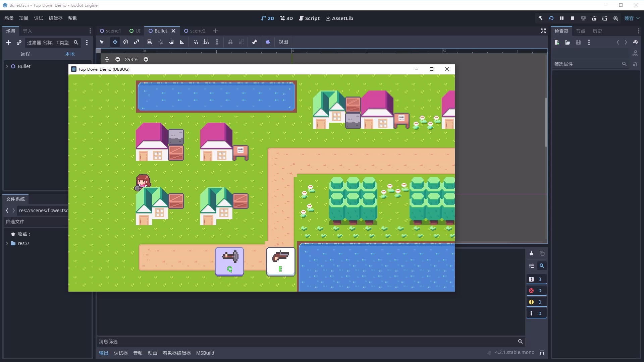644x362 pixels.
Task: Switch to the scene2 tab
Action: [195, 31]
